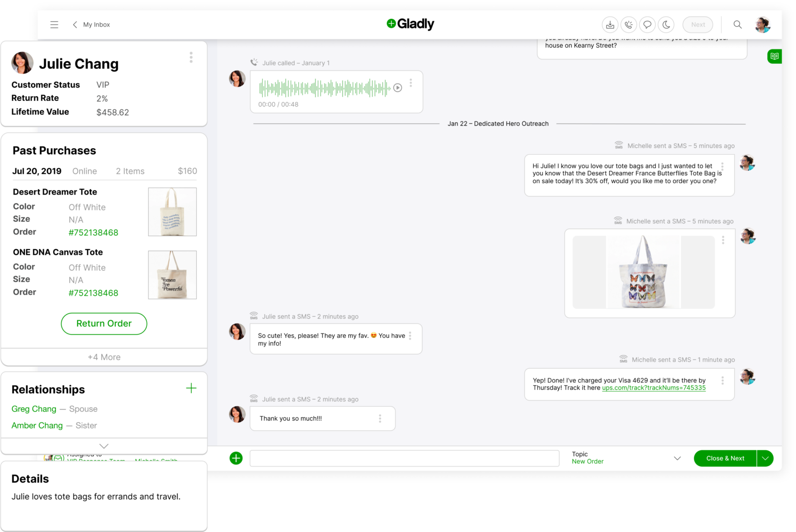The height and width of the screenshot is (532, 796).
Task: Click the phone call icon in header
Action: tap(629, 24)
